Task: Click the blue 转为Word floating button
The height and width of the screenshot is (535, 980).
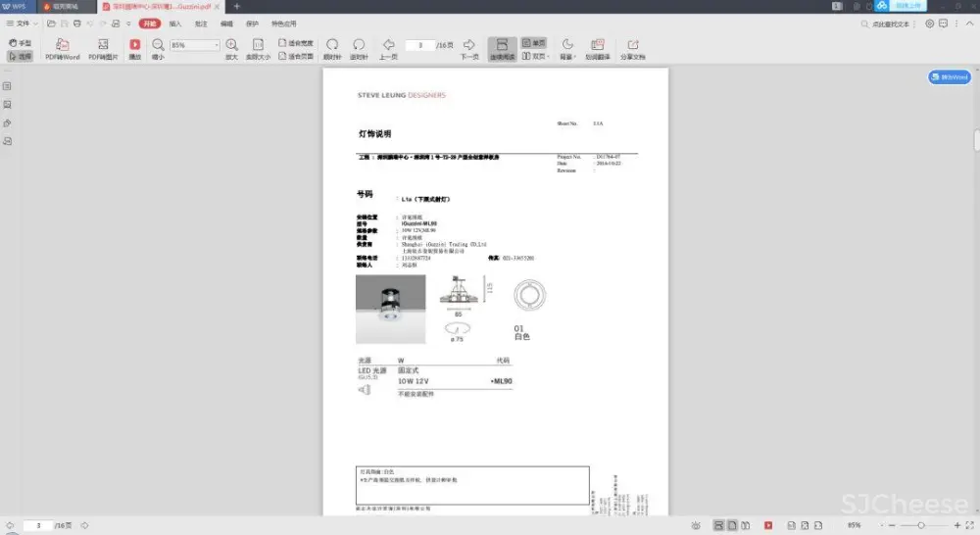Action: tap(949, 76)
